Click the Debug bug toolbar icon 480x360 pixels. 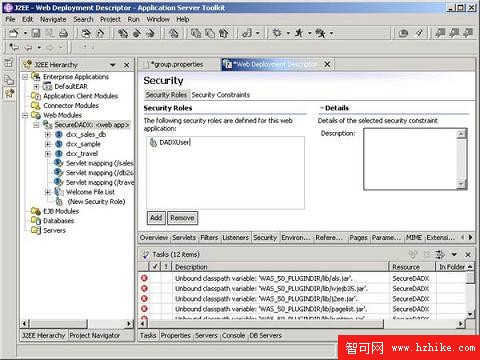[x=277, y=33]
